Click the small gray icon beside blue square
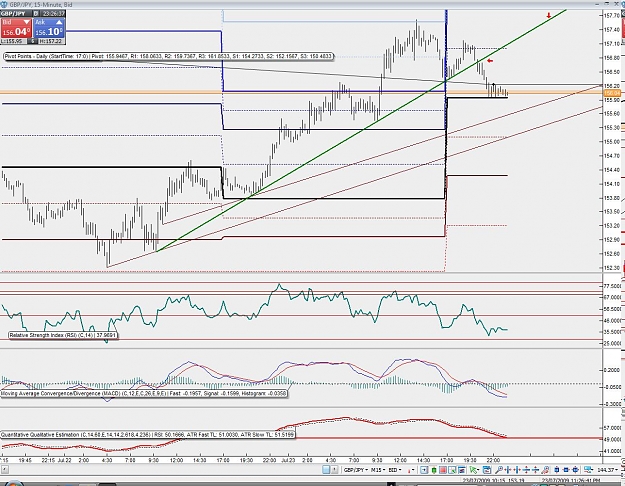 [x=334, y=470]
